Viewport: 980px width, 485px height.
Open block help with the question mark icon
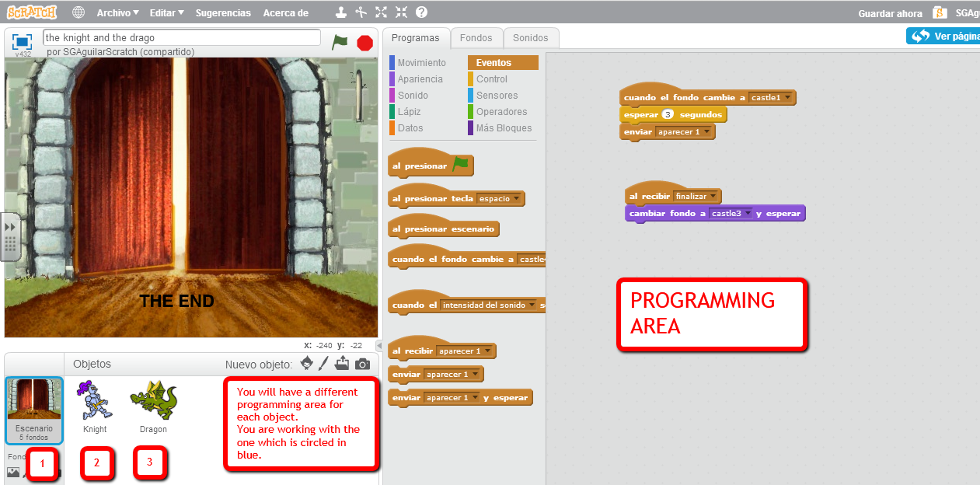[420, 12]
